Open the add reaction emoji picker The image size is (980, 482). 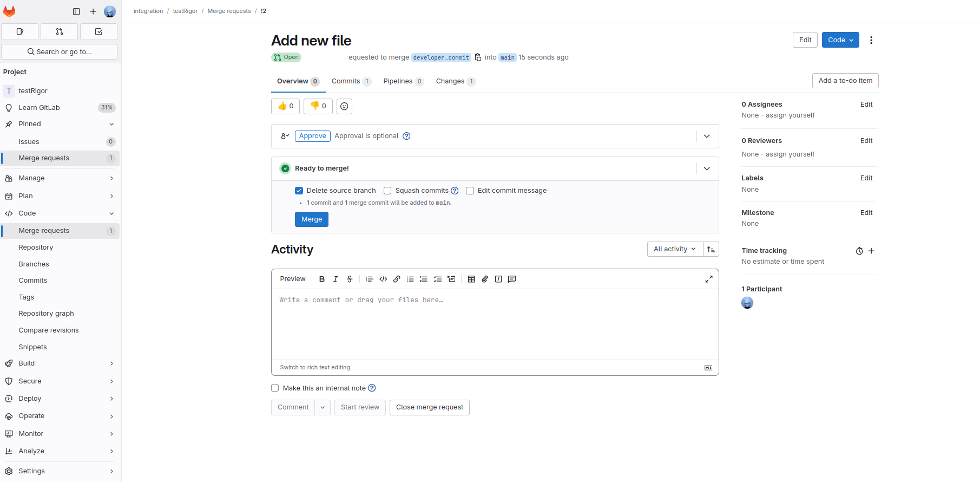344,106
